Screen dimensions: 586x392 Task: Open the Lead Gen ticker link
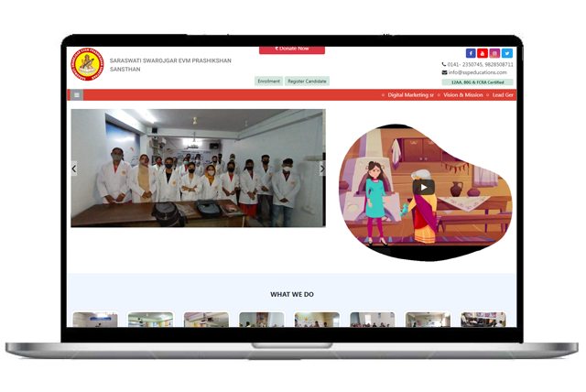click(503, 94)
